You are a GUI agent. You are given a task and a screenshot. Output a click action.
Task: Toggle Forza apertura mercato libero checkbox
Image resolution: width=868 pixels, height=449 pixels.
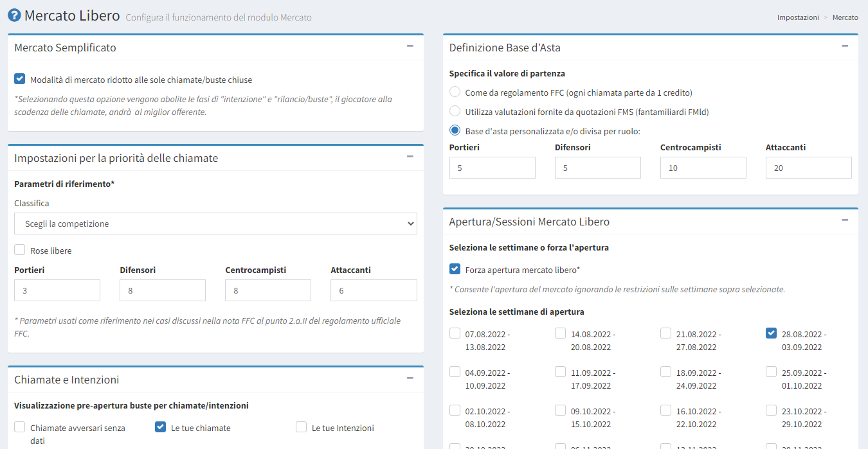455,270
